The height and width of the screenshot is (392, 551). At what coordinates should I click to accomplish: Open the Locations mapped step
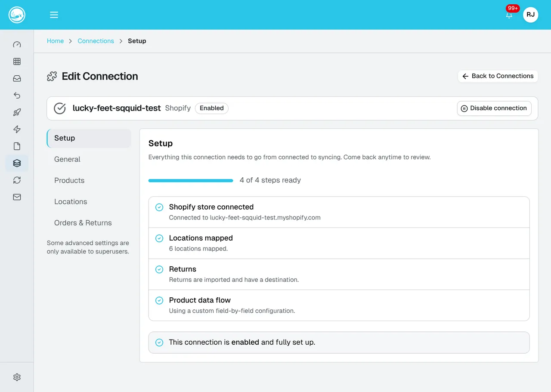[x=339, y=243]
